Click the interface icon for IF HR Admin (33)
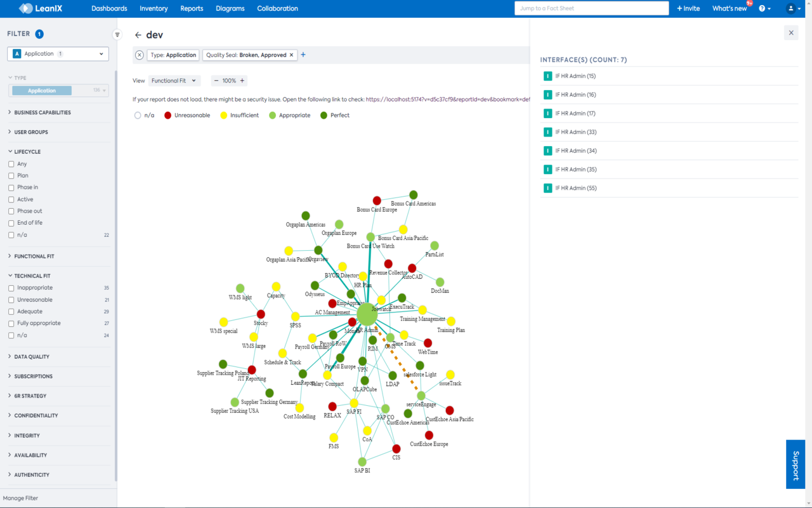Screen dimensions: 812x508 547,132
